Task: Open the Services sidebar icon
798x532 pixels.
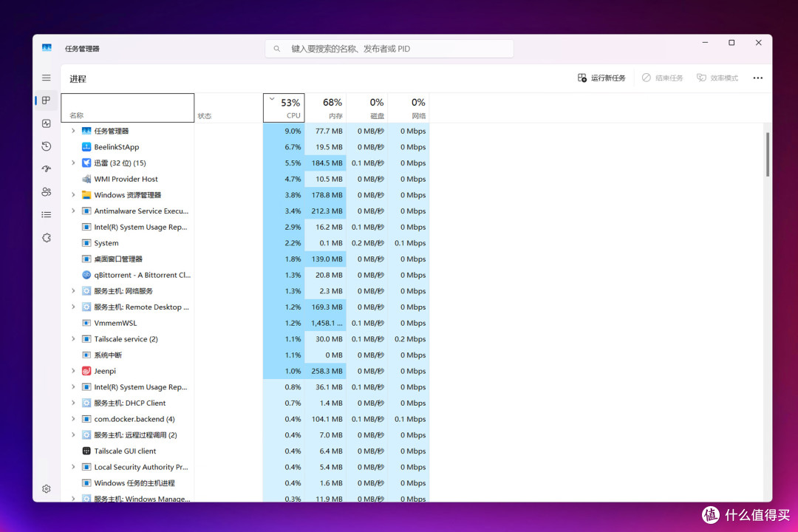Action: coord(47,238)
